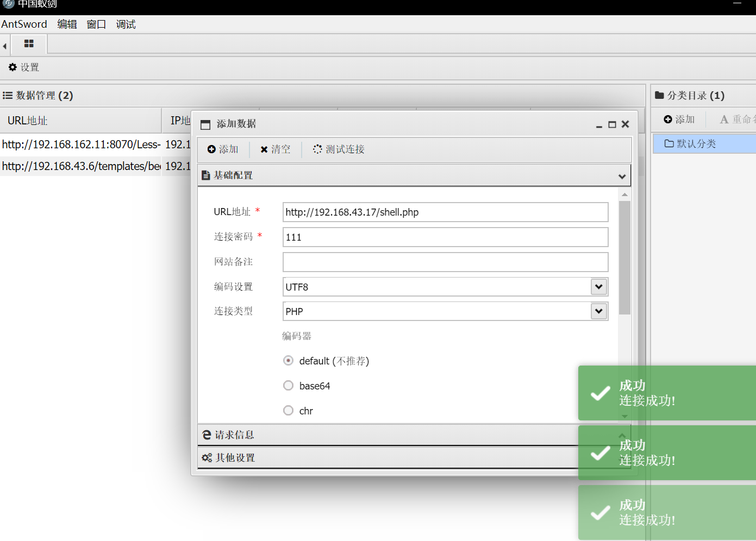Click the dialog vertical scrollbar thumb
Image resolution: width=756 pixels, height=541 pixels.
[624, 258]
